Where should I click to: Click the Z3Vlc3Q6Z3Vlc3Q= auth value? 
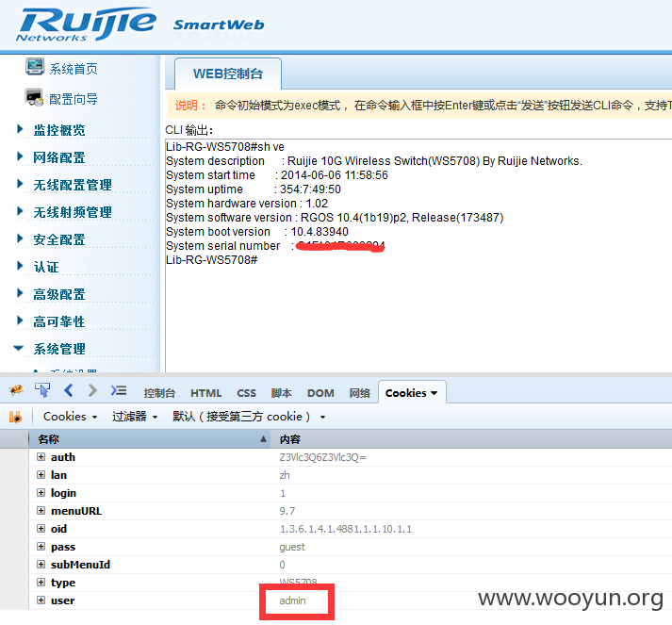click(x=322, y=457)
